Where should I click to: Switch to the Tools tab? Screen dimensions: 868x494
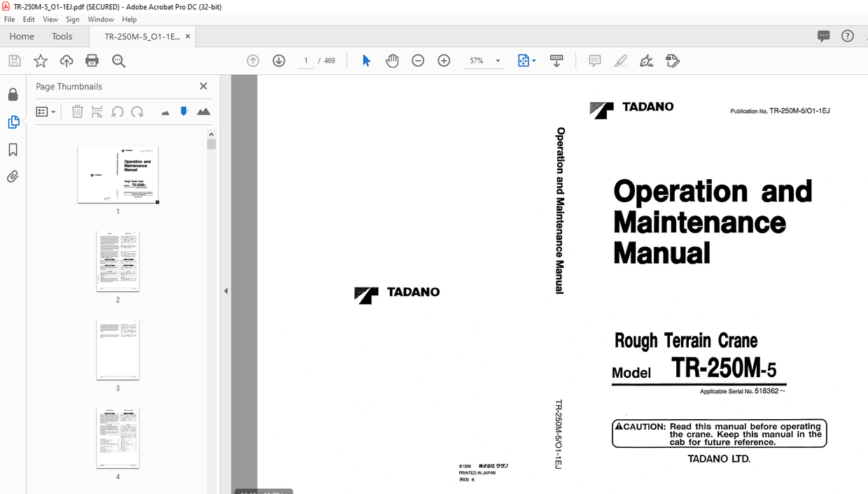pos(62,36)
